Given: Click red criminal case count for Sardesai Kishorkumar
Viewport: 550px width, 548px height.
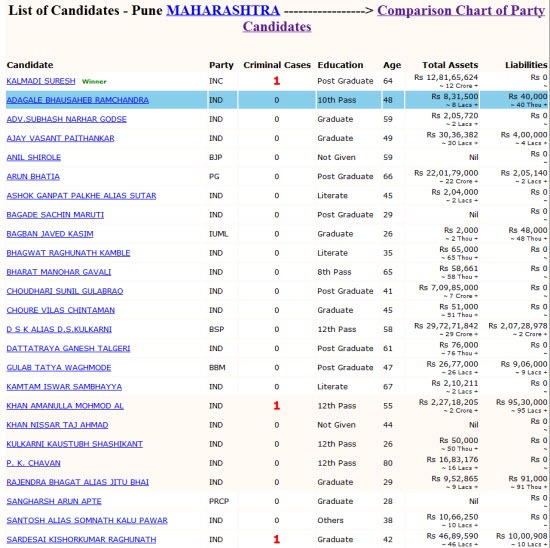Looking at the screenshot, I should pos(277,540).
